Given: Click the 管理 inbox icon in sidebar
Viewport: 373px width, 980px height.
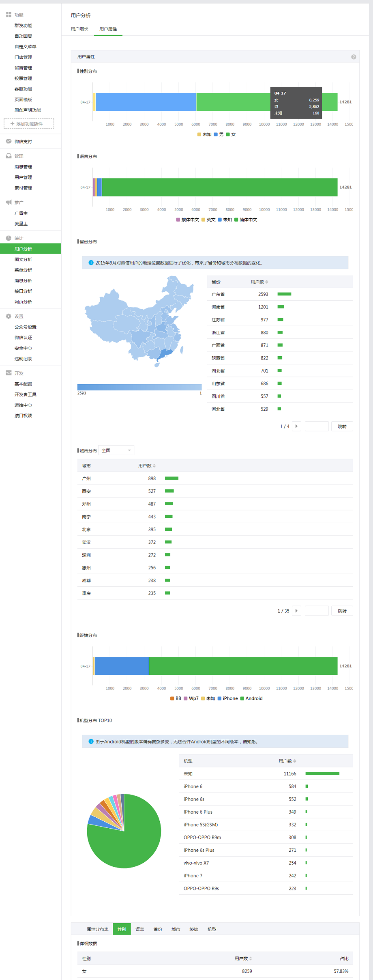Looking at the screenshot, I should click(x=9, y=156).
